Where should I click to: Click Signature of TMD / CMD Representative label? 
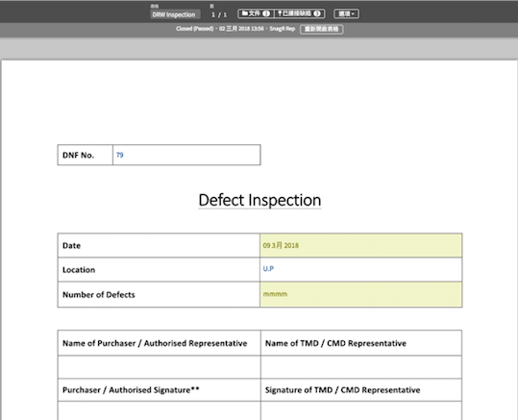click(342, 390)
